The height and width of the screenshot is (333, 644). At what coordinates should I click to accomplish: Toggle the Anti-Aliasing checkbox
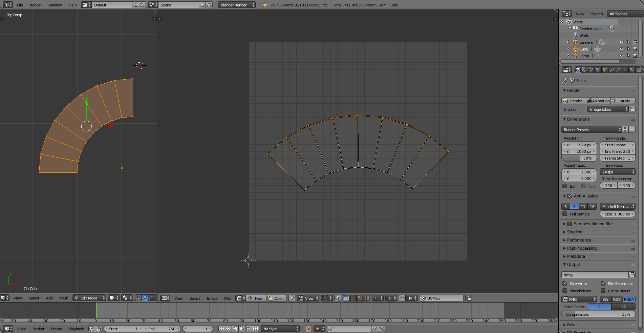click(570, 196)
